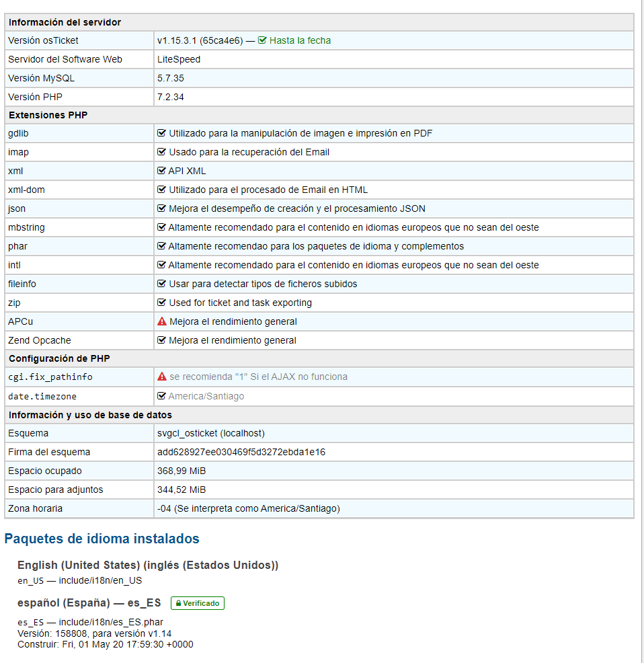This screenshot has width=644, height=663.
Task: Click the "APCu" extension name
Action: coord(20,321)
